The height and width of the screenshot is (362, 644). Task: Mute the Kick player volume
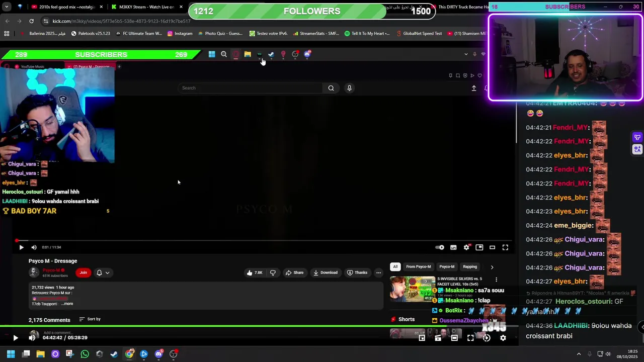point(32,338)
